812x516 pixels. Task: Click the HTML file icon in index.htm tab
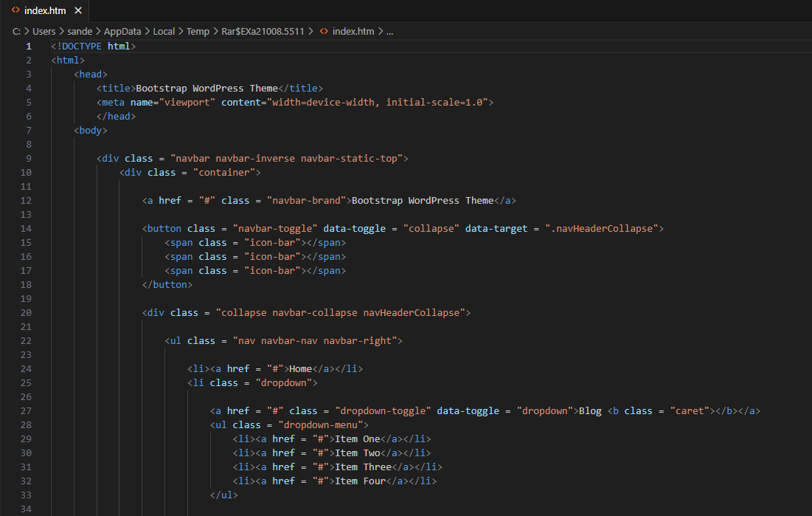pyautogui.click(x=15, y=10)
